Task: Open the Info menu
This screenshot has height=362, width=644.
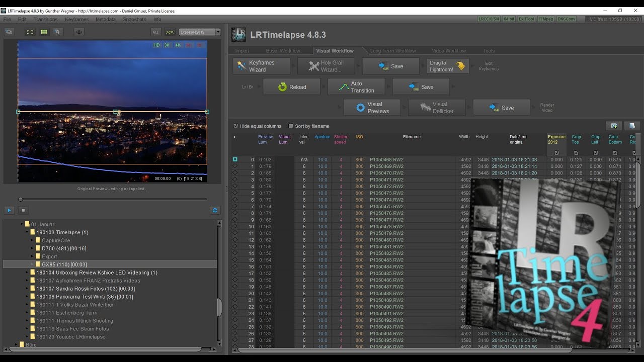Action: pos(157,19)
